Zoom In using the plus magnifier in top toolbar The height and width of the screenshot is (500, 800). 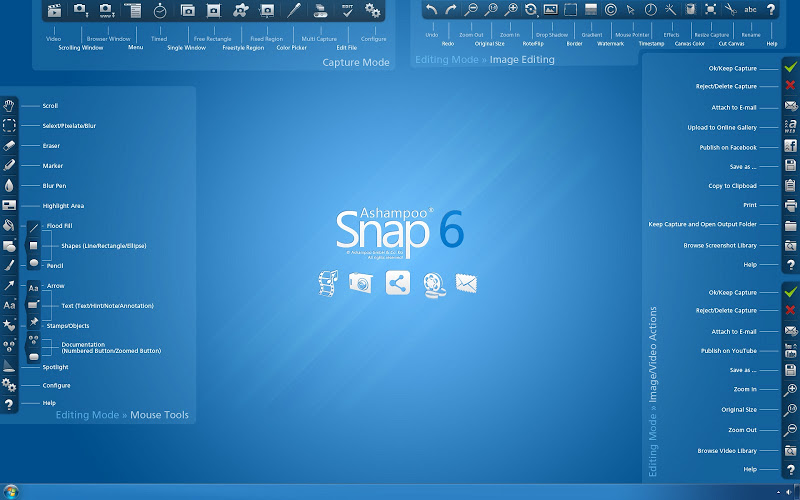click(x=511, y=9)
